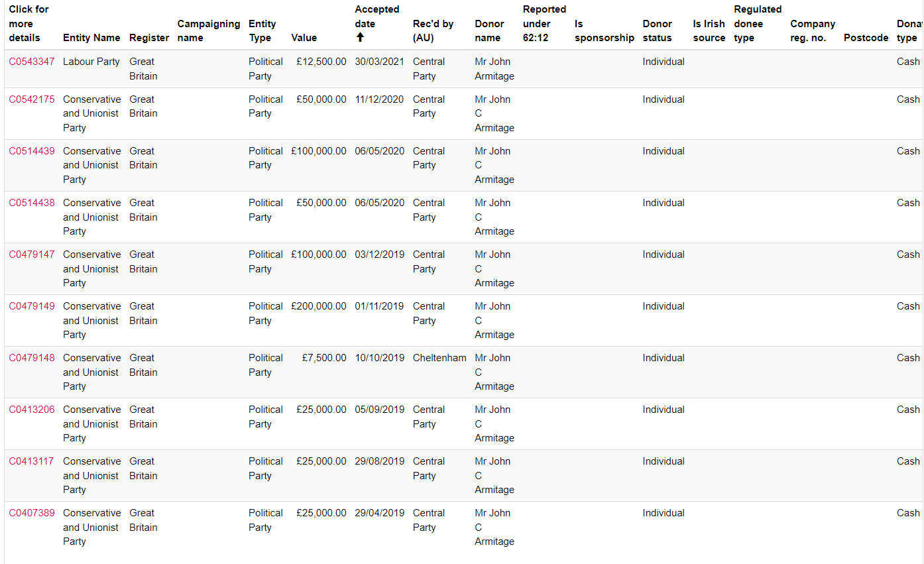This screenshot has height=564, width=924.
Task: Open donation record C0543347
Action: pyautogui.click(x=32, y=62)
